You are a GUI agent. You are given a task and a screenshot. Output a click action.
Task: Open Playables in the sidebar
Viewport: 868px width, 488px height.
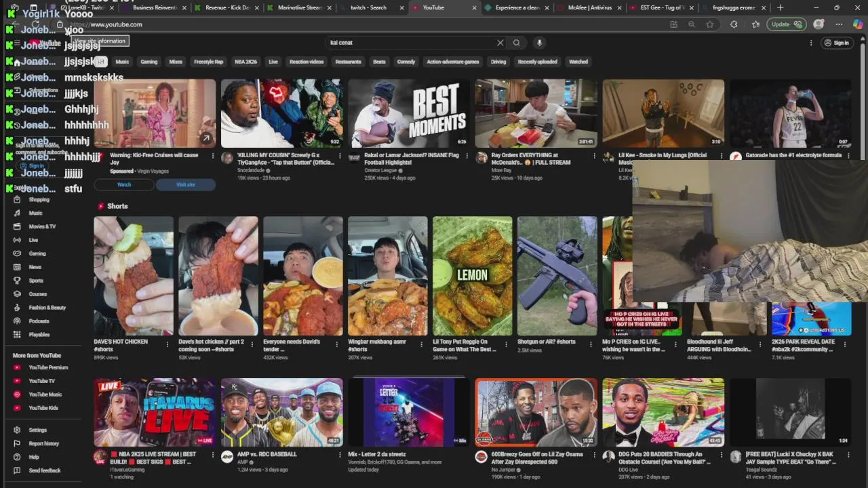coord(39,335)
